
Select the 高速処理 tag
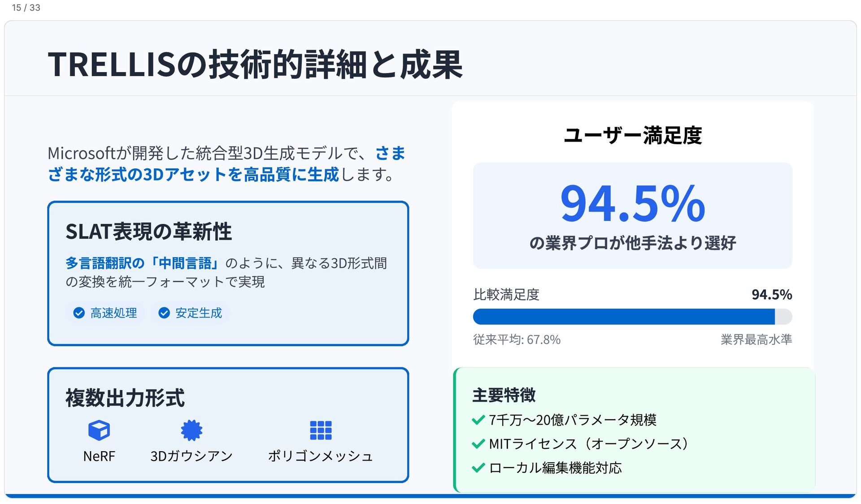pos(105,313)
